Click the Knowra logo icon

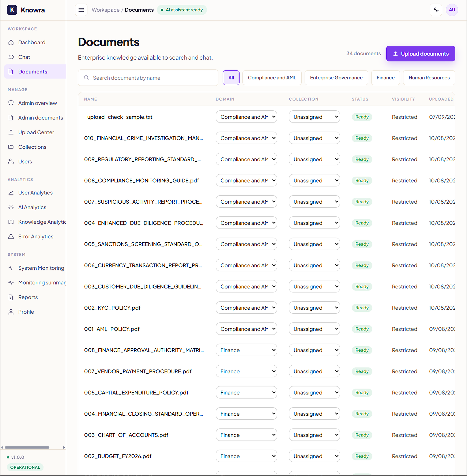pyautogui.click(x=12, y=10)
